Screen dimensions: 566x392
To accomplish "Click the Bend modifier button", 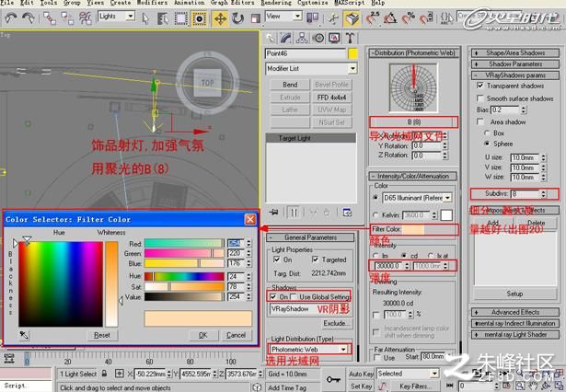I will 290,85.
